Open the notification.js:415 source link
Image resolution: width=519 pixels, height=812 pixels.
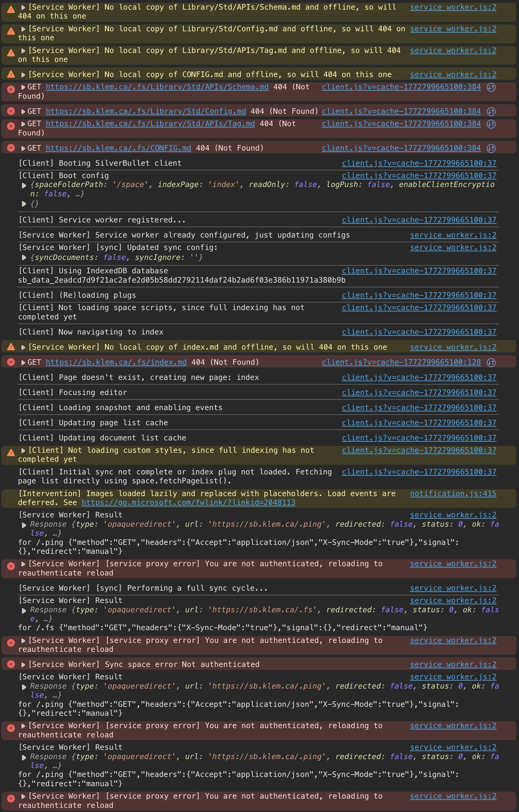[453, 494]
